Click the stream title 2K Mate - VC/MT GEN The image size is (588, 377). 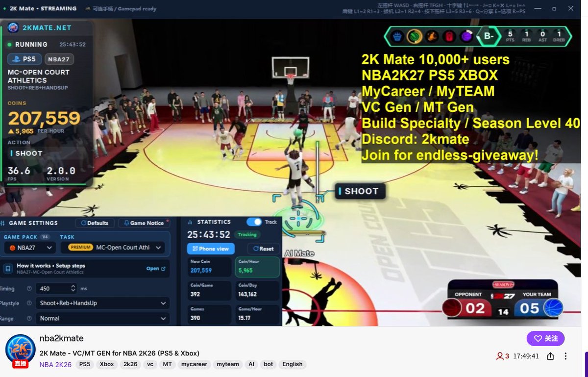119,353
